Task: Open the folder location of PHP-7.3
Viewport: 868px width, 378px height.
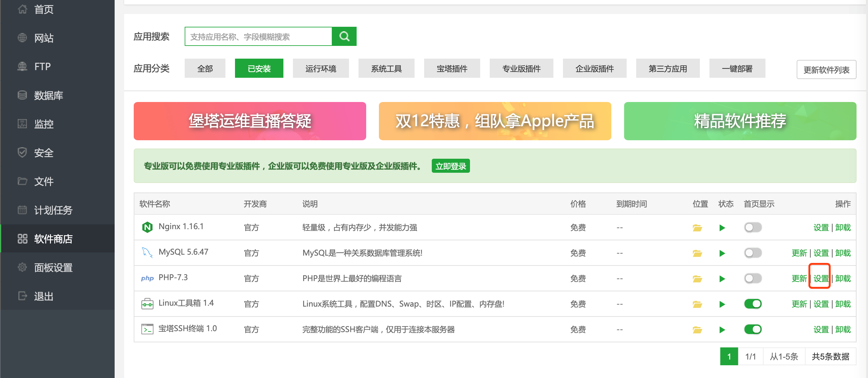Action: [x=697, y=279]
